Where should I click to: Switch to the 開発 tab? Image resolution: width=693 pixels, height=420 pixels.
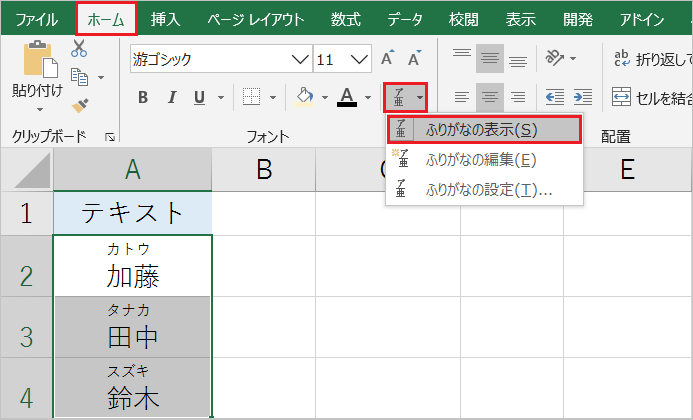[578, 19]
